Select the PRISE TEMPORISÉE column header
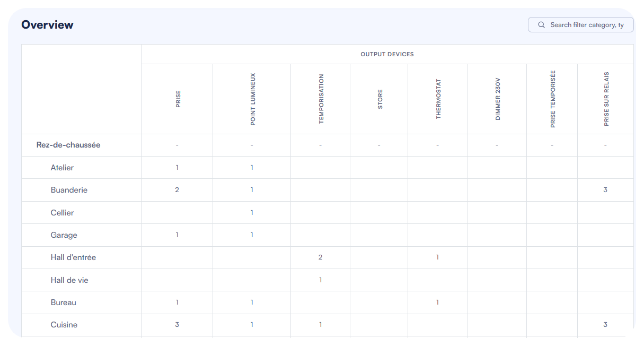 pyautogui.click(x=552, y=99)
